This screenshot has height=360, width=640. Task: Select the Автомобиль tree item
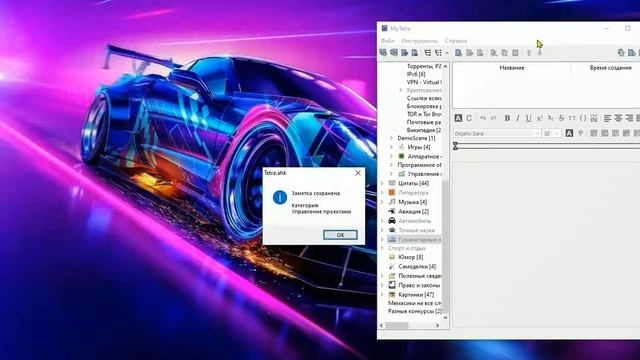[414, 221]
